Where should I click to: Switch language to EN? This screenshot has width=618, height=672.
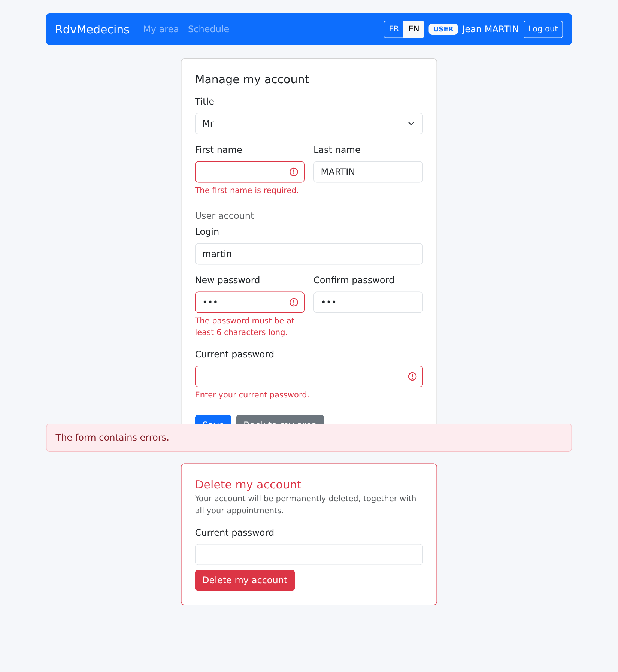coord(414,29)
